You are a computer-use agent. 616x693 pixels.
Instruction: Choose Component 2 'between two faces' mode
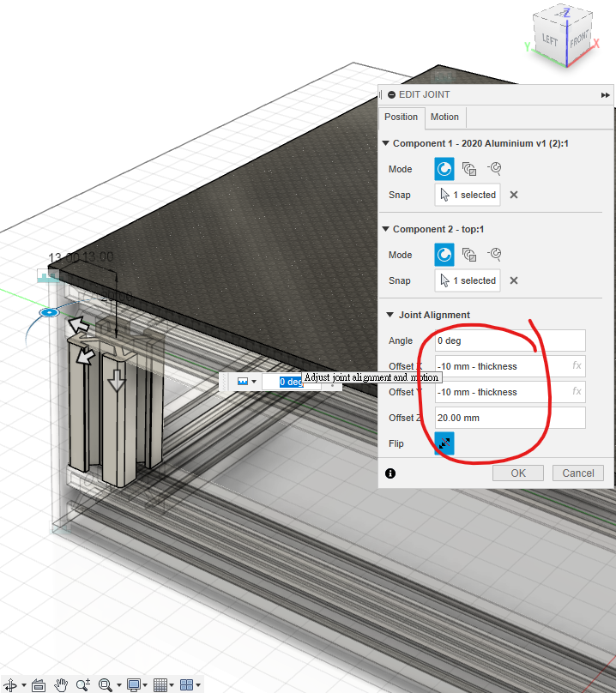click(469, 255)
